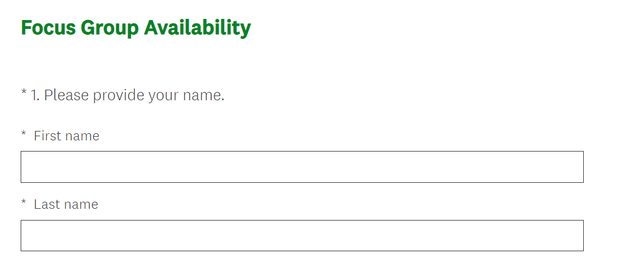Click the Focus Group Availability heading
The image size is (644, 276).
(136, 28)
